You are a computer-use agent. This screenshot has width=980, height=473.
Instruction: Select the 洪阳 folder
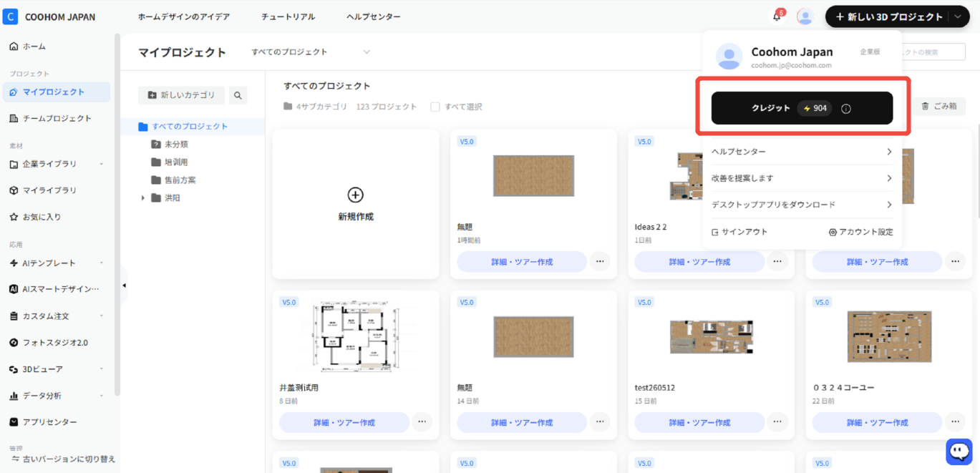[x=173, y=198]
